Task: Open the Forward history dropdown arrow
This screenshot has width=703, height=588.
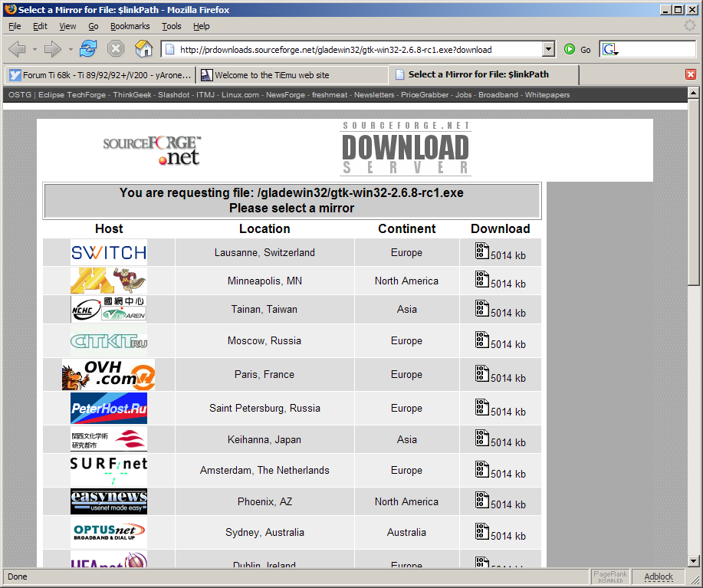Action: (x=71, y=49)
